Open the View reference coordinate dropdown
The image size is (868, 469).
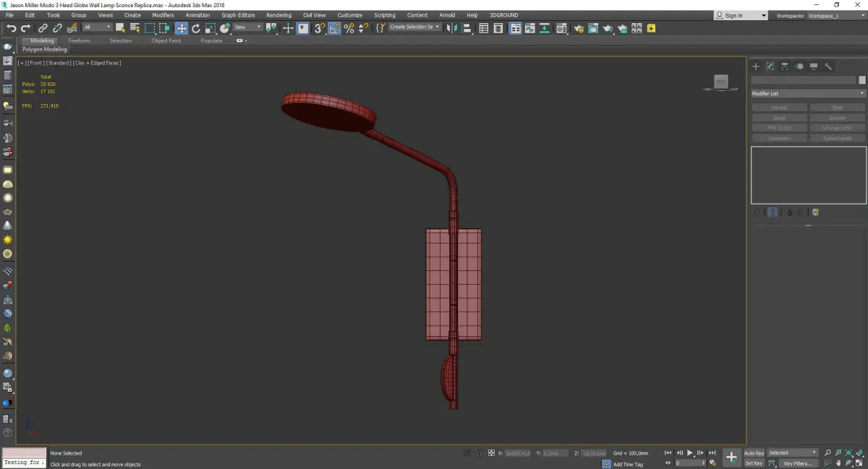[x=247, y=27]
